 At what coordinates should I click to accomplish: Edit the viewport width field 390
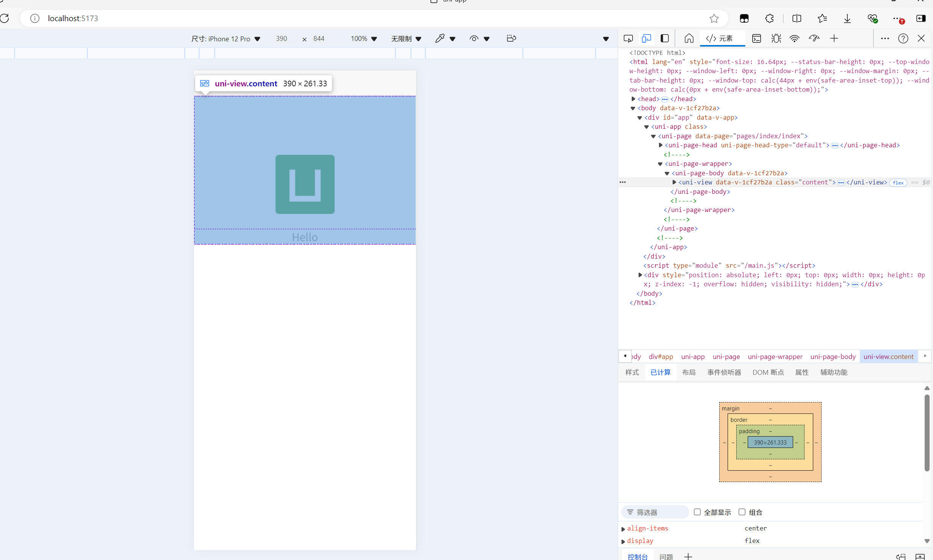(x=282, y=39)
